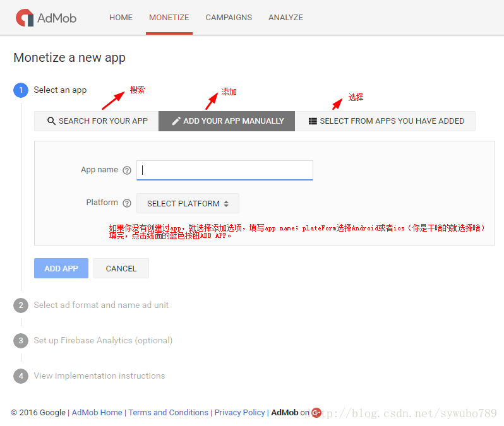Click step 1 circle Select an app
The width and height of the screenshot is (504, 426).
(x=21, y=90)
